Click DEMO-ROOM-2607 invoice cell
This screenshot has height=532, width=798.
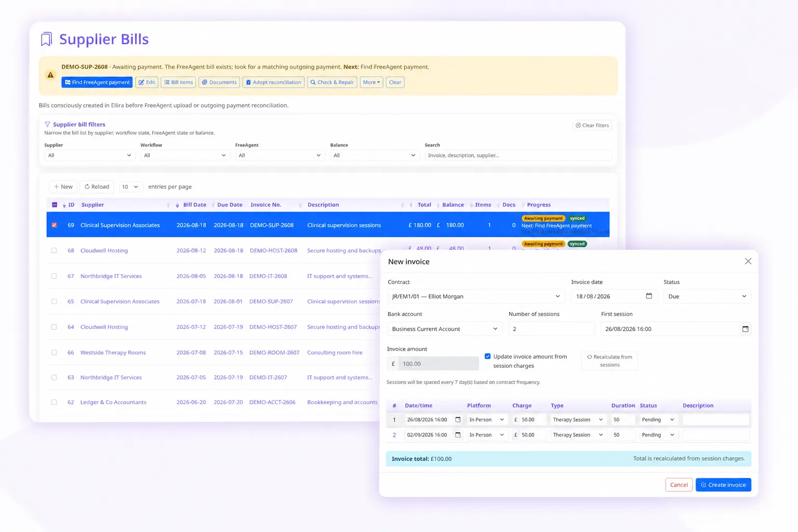pyautogui.click(x=274, y=352)
